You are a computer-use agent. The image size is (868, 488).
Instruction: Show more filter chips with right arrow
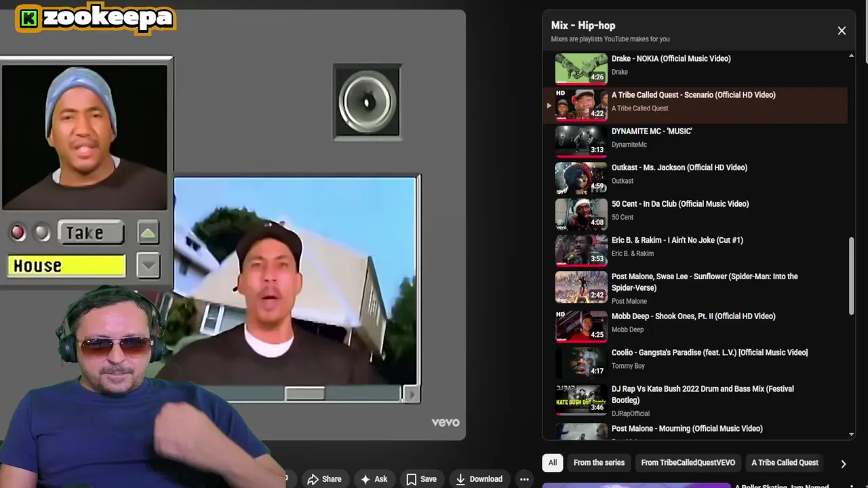tap(843, 464)
